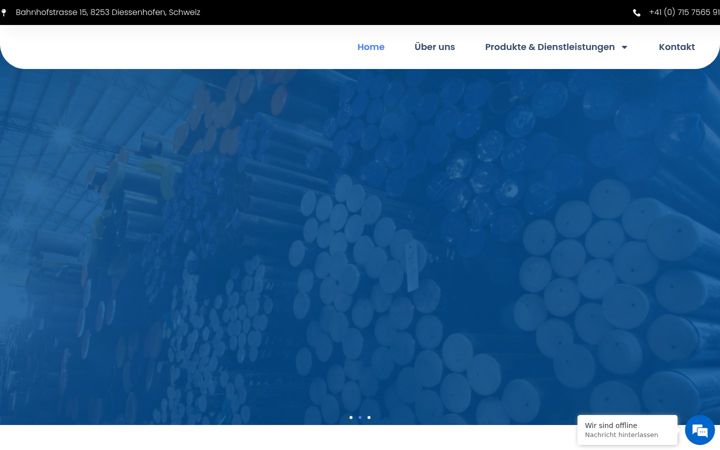Click 'Nachricht hinterlassen' text in chat widget
Screen dimensions: 720x450
621,435
